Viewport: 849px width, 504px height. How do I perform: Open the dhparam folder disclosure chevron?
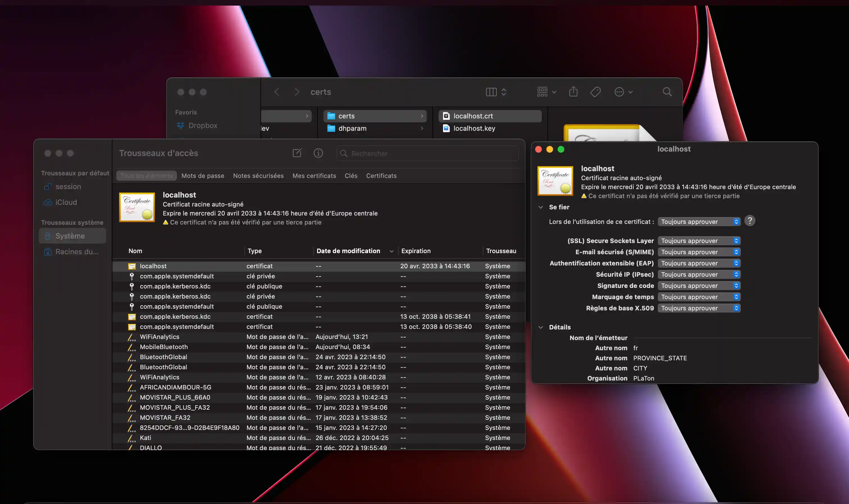(x=422, y=128)
